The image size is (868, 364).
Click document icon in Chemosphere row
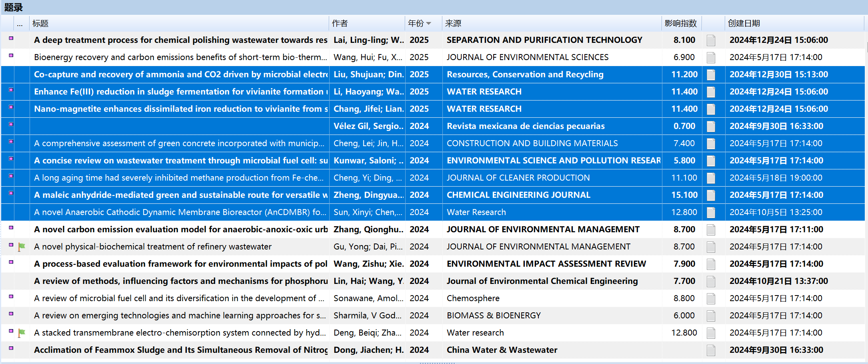pos(711,299)
